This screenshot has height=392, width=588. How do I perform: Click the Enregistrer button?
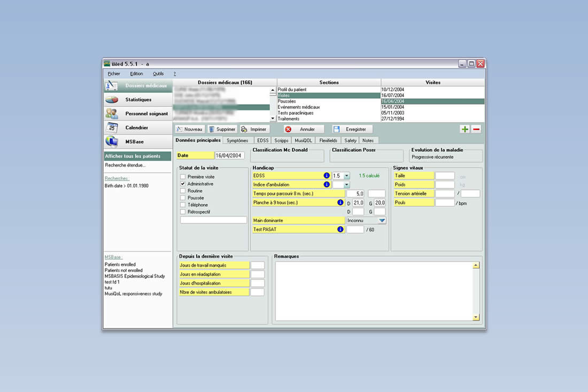(352, 129)
